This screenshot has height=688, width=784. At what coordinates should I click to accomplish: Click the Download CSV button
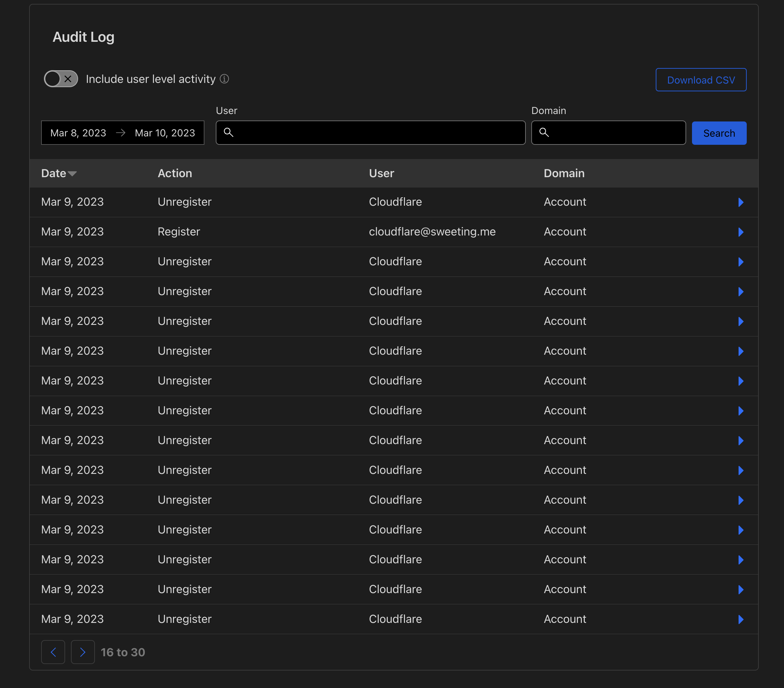click(700, 80)
